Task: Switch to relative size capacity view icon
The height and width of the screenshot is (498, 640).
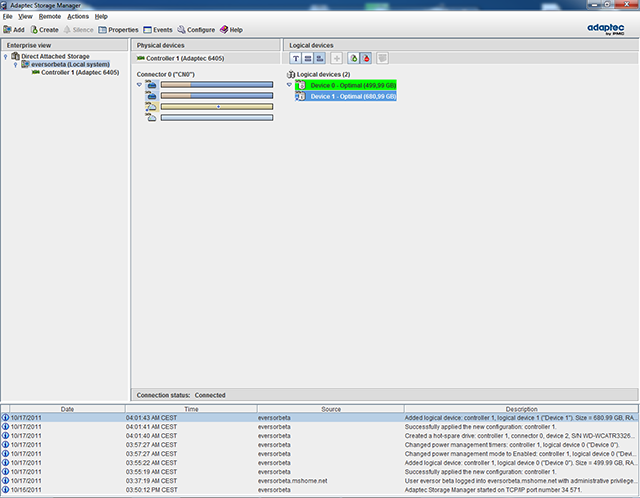Action: coord(320,58)
